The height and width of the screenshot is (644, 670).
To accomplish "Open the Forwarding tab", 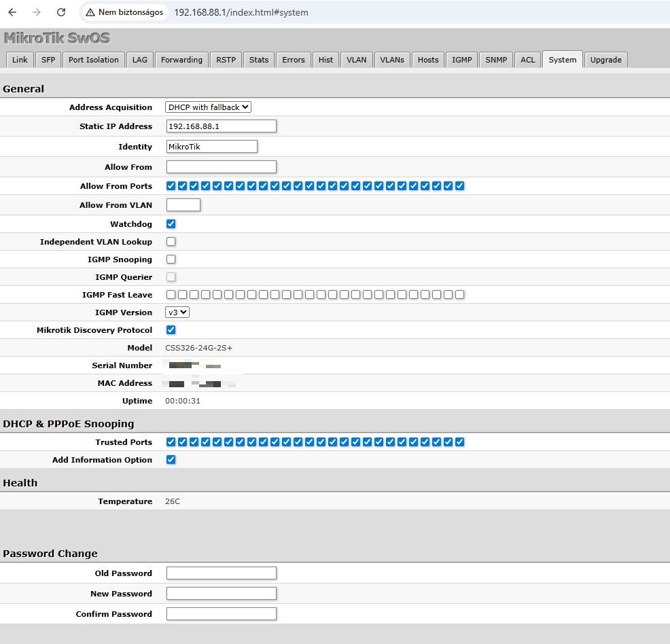I will click(181, 60).
